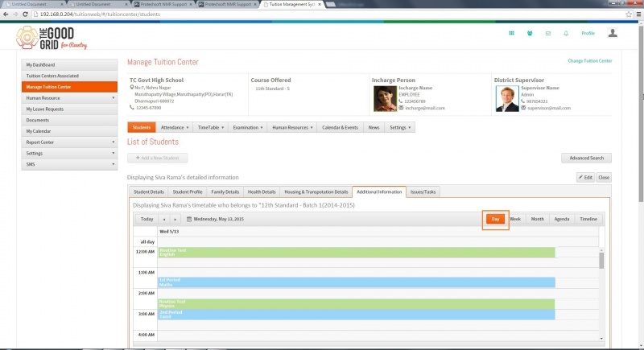644x350 pixels.
Task: Click the District Supervisor photo
Action: point(507,98)
